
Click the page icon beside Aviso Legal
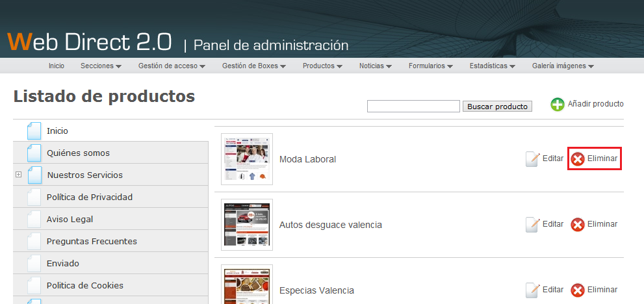(34, 219)
